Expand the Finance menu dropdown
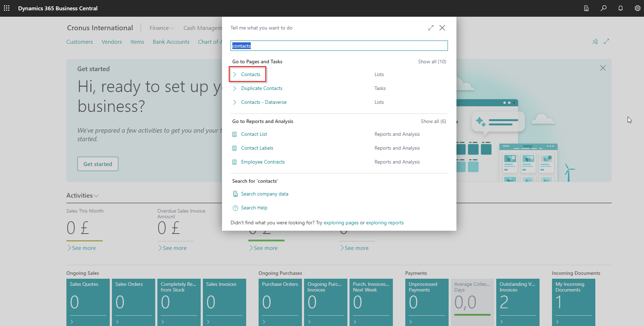The width and height of the screenshot is (644, 326). point(162,28)
